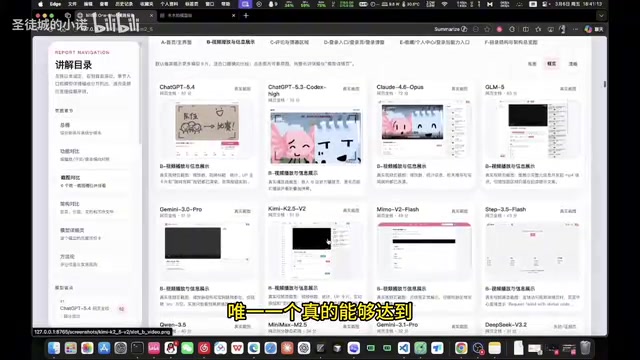Screen dimensions: 640x360
Task: Open 文件 menu in menu bar
Action: pos(72,4)
